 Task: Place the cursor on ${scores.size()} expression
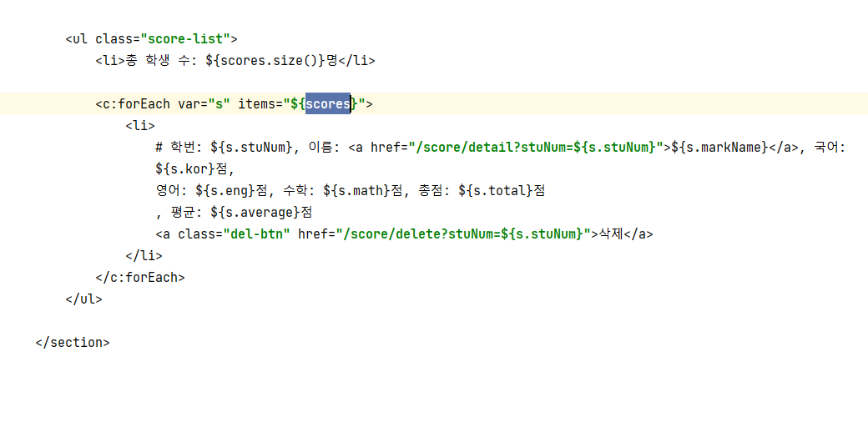click(265, 60)
